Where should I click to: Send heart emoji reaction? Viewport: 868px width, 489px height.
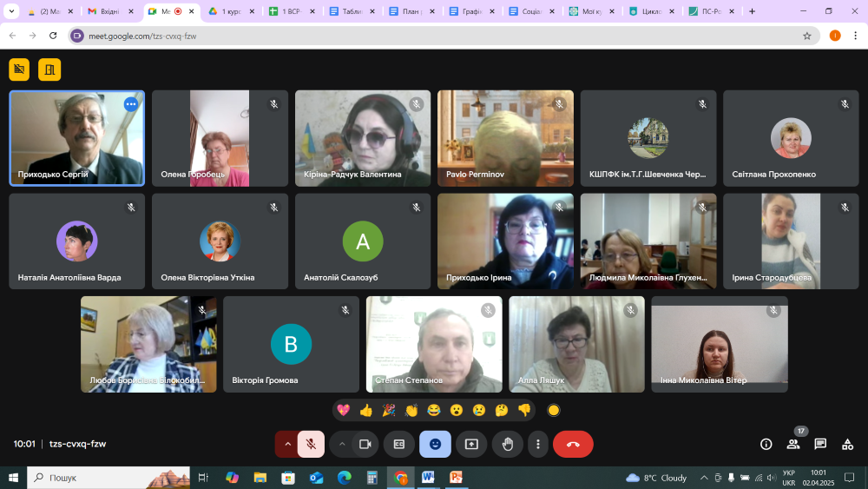tap(343, 410)
